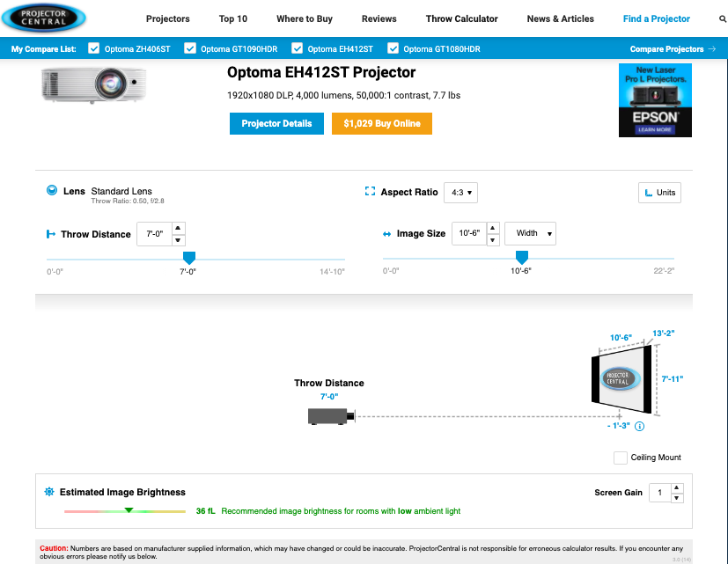Click the throw distance arrow icon

(x=51, y=234)
